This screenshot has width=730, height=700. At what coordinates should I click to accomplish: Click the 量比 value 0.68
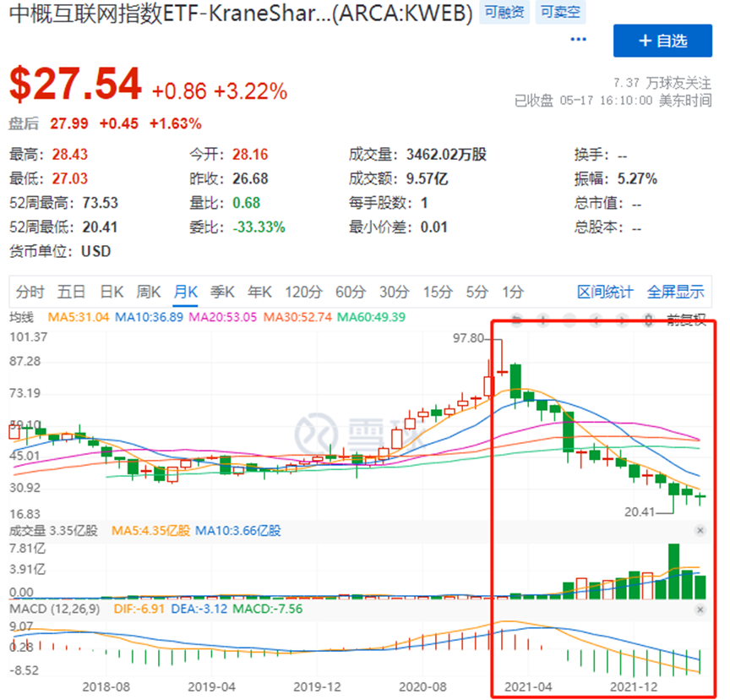(x=246, y=203)
